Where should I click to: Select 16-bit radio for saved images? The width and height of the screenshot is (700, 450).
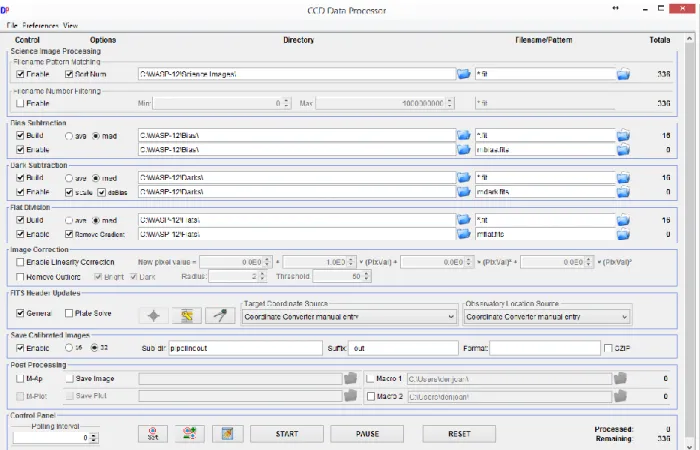[69, 347]
